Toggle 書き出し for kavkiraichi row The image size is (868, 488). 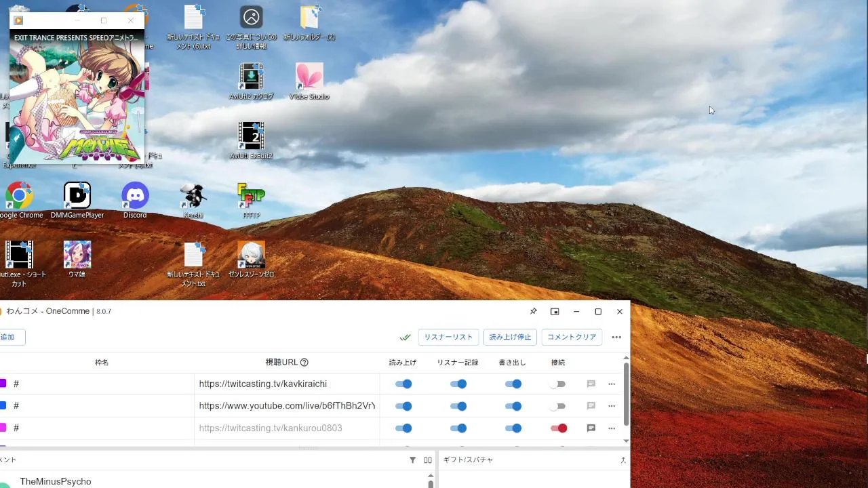(x=513, y=384)
